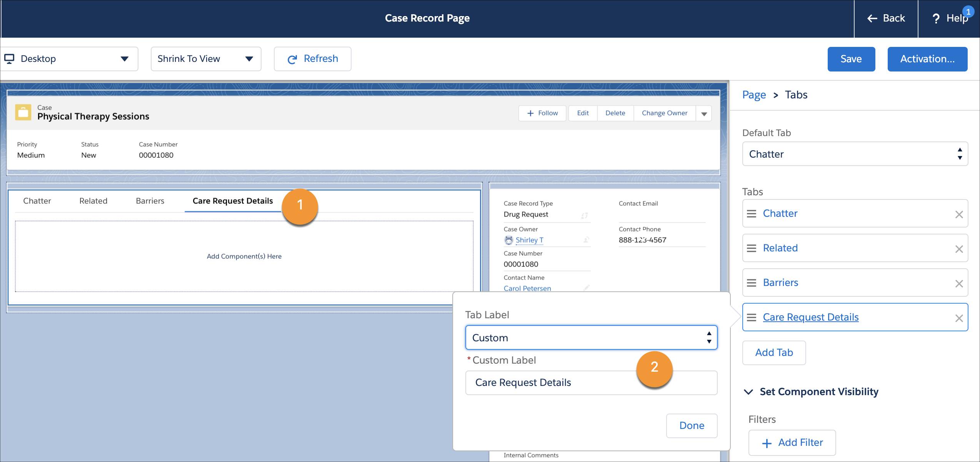
Task: Click the back arrow icon in the header
Action: pyautogui.click(x=872, y=18)
